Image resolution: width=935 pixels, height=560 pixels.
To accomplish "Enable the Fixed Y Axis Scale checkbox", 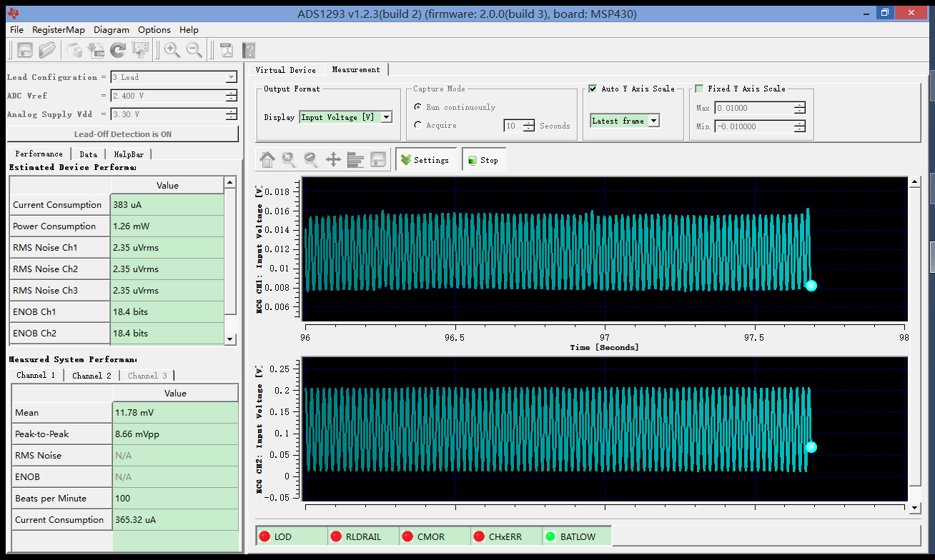I will point(699,89).
